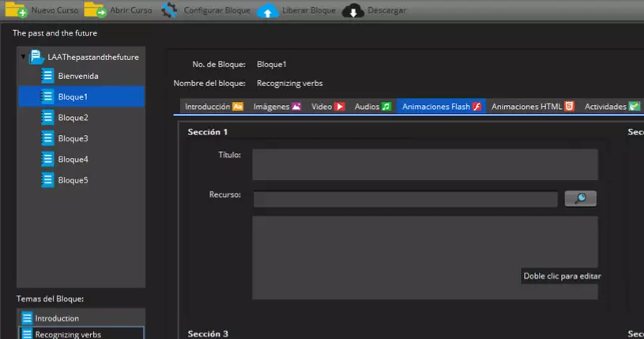Click the Descargar cloud download icon

(353, 11)
